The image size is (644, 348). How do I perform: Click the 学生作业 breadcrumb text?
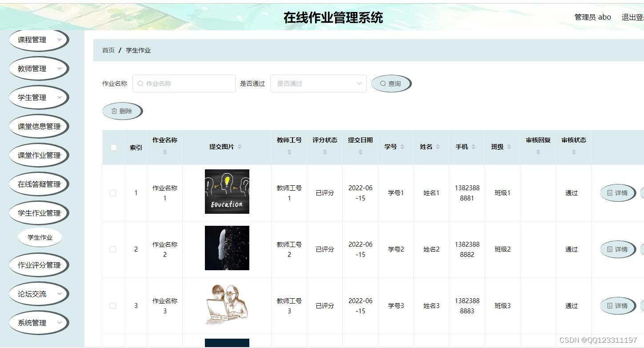(x=138, y=50)
